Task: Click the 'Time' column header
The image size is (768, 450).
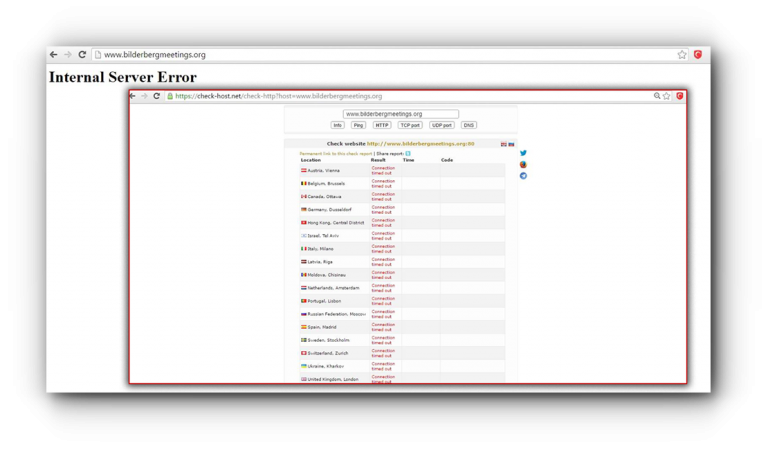Action: click(x=408, y=160)
